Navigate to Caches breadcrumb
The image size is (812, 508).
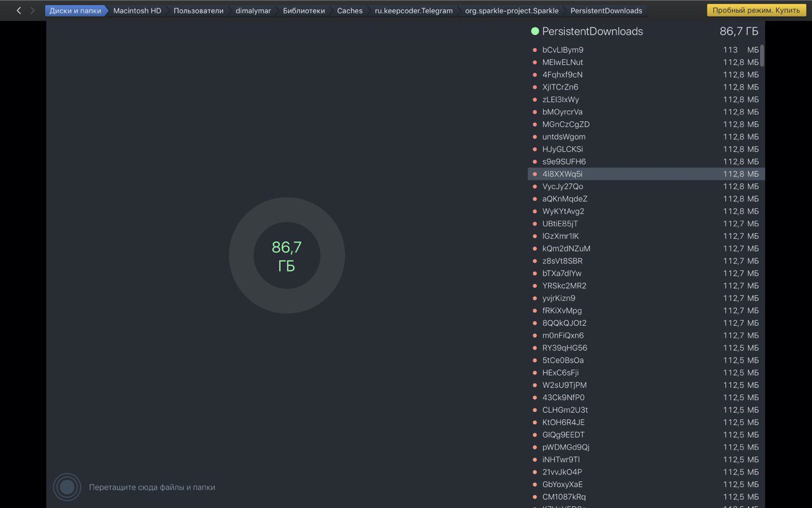[350, 11]
